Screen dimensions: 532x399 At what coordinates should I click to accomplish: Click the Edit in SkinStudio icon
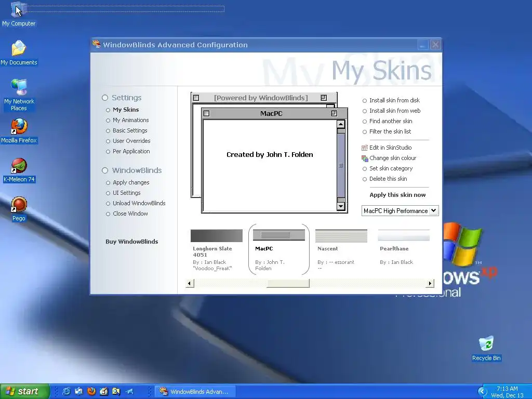(x=365, y=148)
